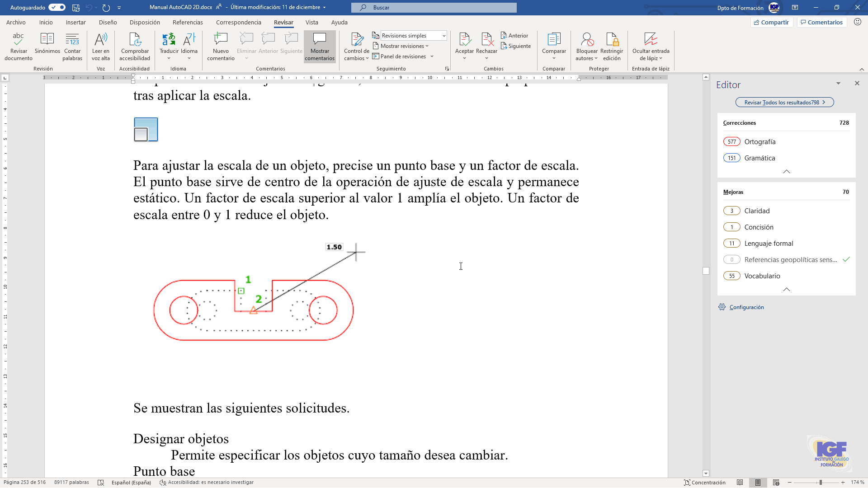Open the Correspondencia tab

pyautogui.click(x=238, y=22)
